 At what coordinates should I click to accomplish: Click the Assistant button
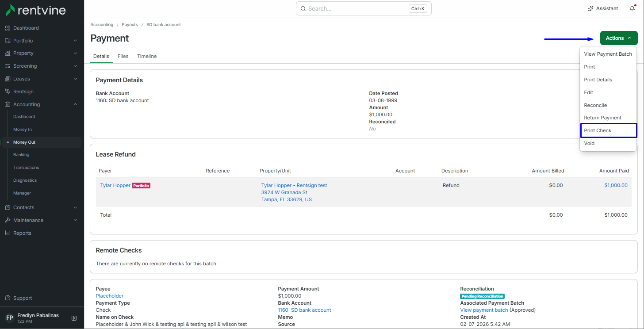point(602,8)
